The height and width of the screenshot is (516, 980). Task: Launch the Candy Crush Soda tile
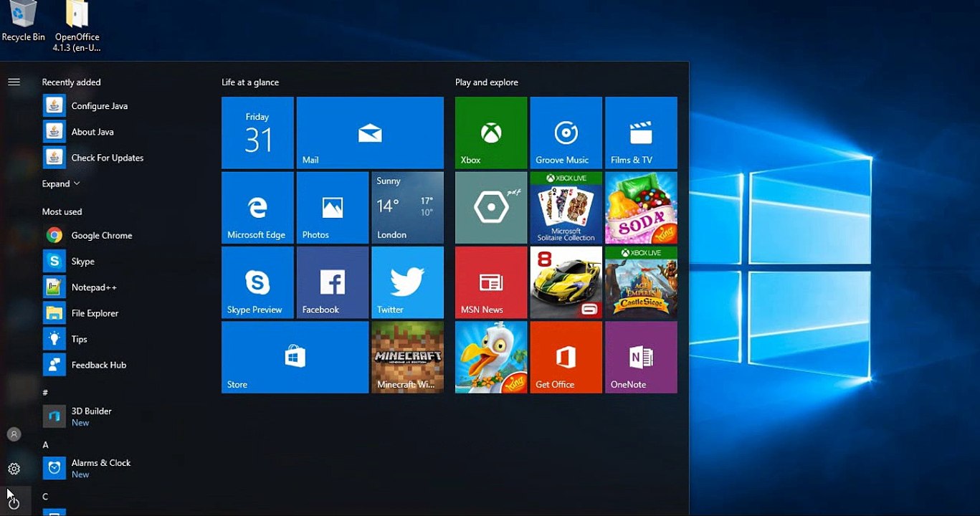[641, 208]
